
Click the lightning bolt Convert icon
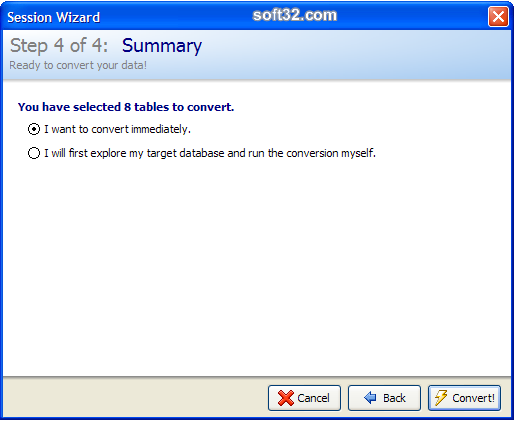[x=441, y=398]
